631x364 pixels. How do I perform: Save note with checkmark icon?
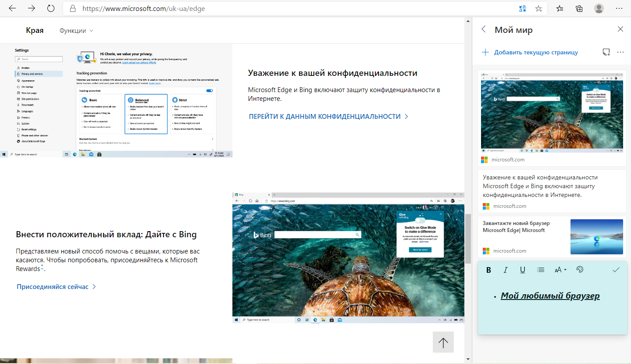616,270
